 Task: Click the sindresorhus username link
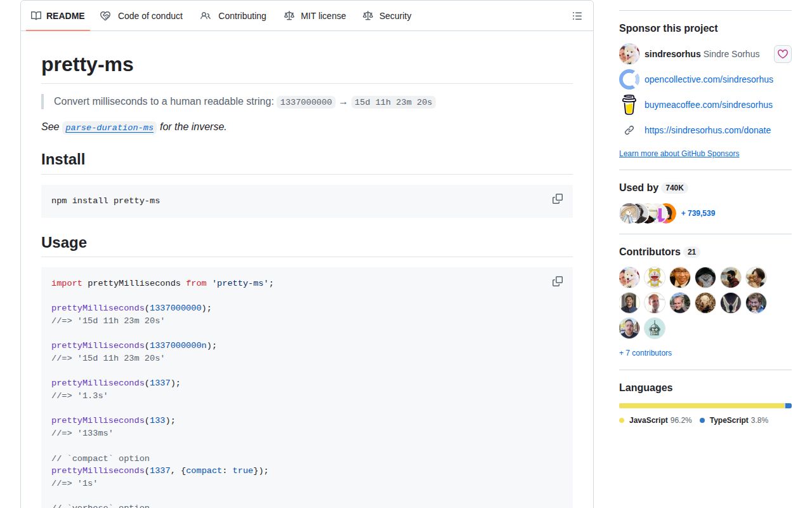coord(672,54)
